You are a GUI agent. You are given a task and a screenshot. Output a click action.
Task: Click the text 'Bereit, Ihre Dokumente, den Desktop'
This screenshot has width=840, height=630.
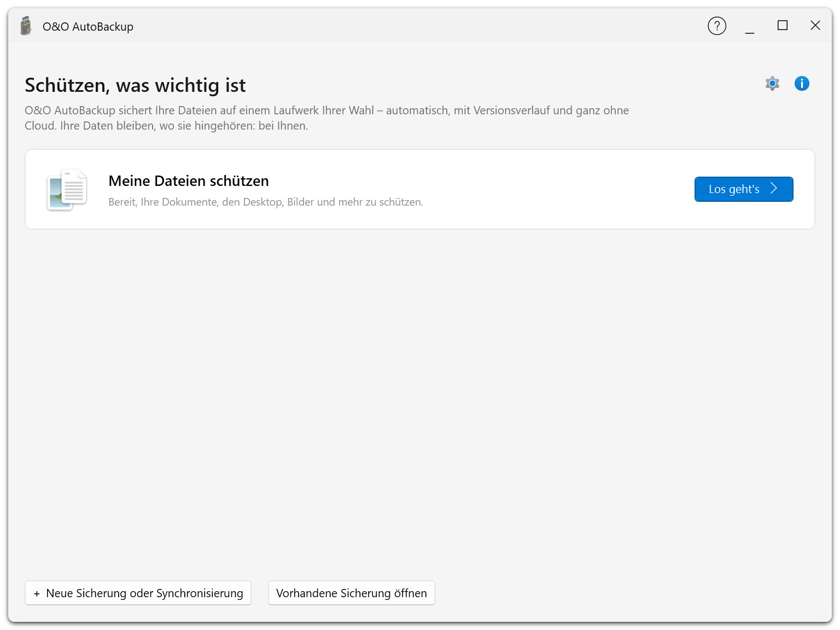pyautogui.click(x=196, y=202)
